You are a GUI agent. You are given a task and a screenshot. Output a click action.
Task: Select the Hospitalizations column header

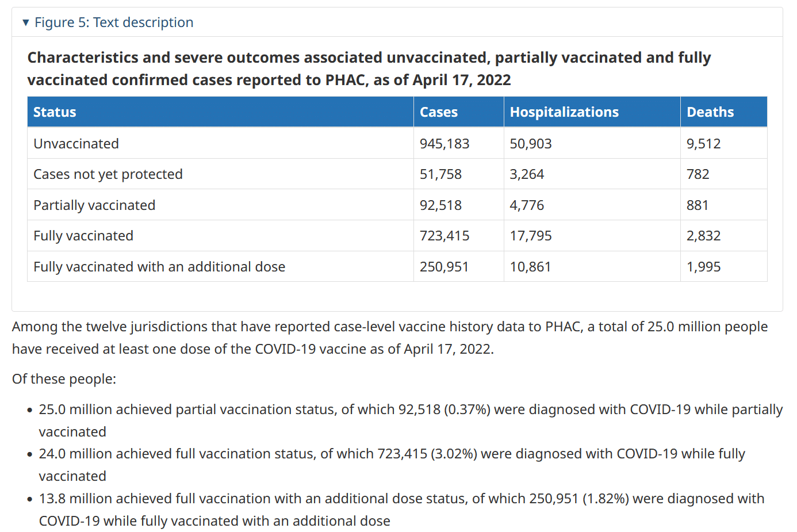tap(564, 112)
